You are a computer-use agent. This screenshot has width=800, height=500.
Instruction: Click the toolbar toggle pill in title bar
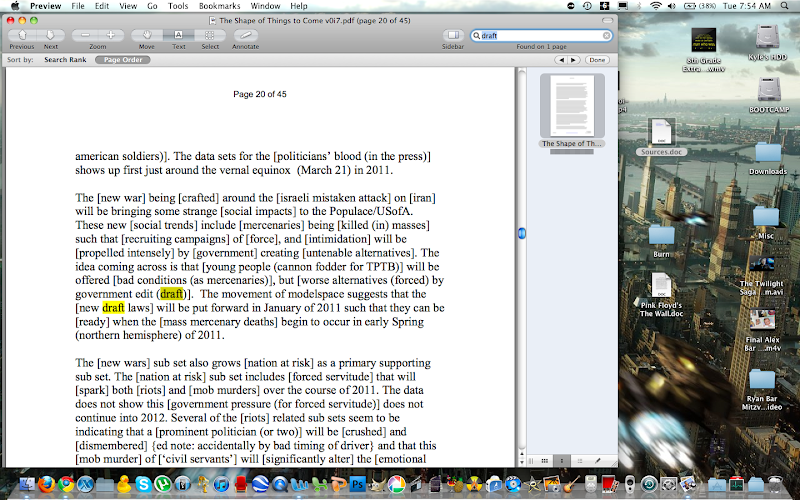(607, 20)
